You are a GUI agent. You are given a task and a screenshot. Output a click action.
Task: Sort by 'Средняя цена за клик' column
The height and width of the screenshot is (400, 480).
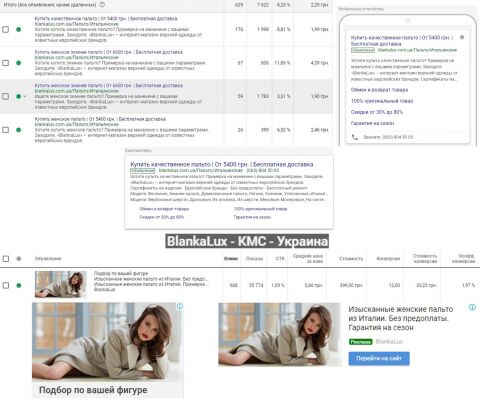pyautogui.click(x=308, y=259)
